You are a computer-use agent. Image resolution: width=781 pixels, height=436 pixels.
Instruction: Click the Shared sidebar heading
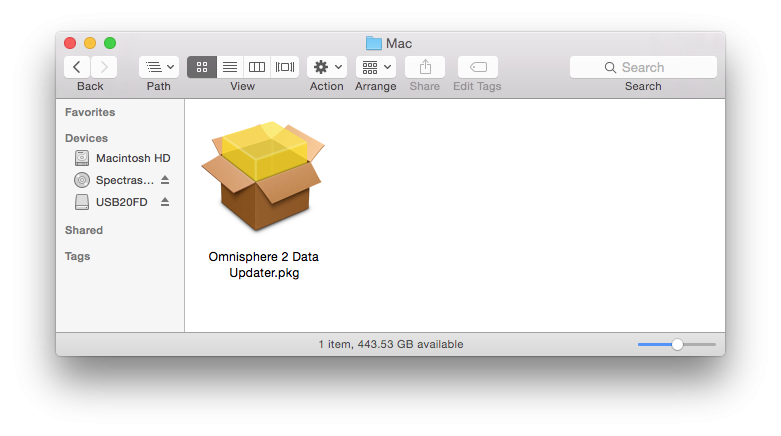pos(84,230)
